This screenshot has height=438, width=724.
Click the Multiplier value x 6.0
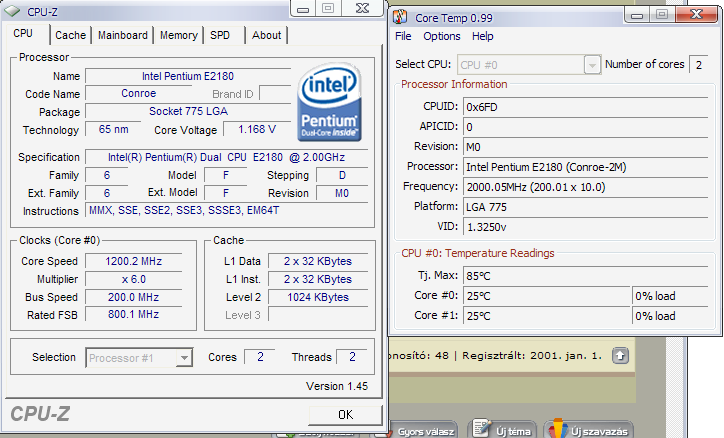(x=133, y=279)
